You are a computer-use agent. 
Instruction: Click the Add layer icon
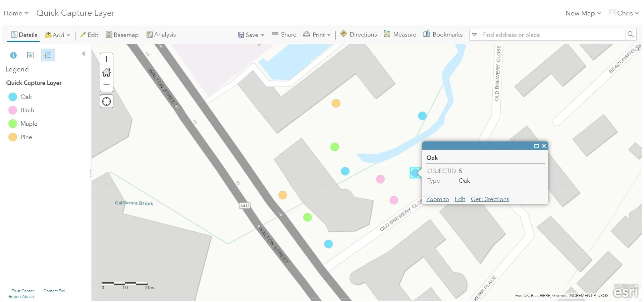(x=48, y=35)
